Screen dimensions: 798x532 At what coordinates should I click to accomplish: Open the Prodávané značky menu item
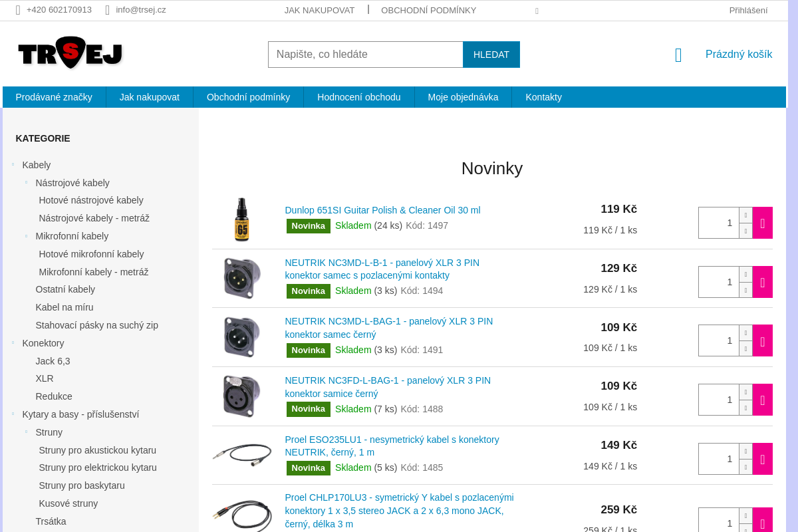pos(54,97)
